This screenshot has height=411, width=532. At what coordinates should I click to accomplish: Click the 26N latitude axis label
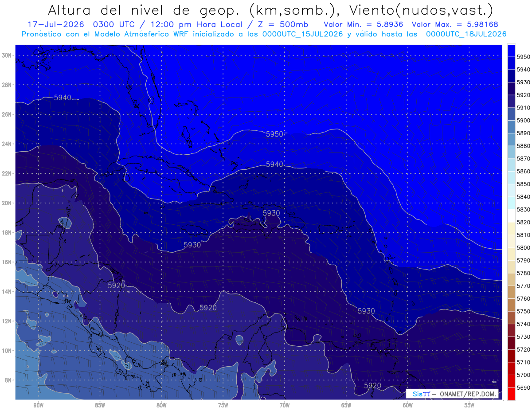6,114
